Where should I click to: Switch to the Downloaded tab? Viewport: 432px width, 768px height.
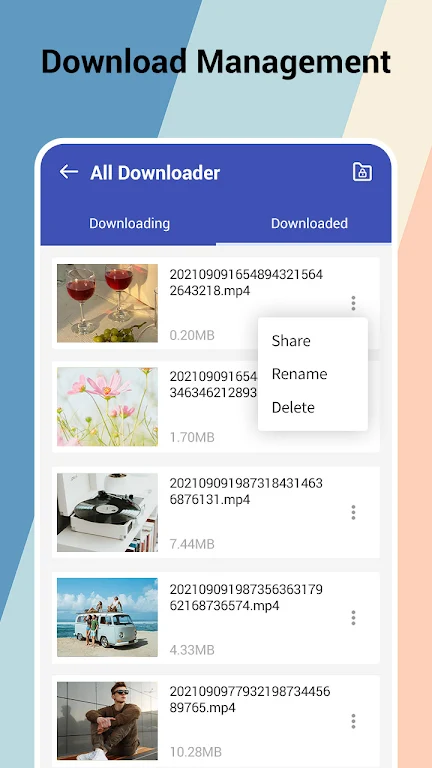coord(310,223)
